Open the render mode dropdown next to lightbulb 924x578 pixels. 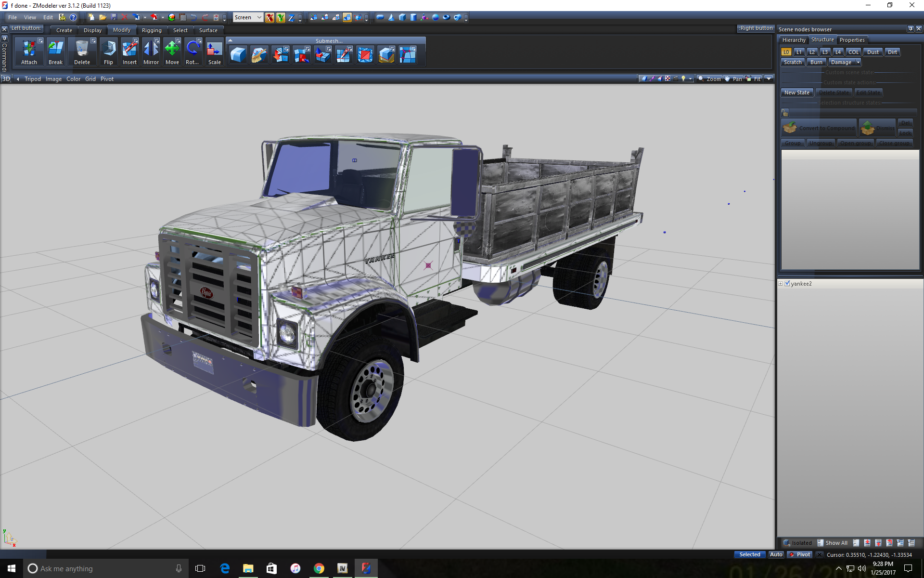pyautogui.click(x=690, y=79)
